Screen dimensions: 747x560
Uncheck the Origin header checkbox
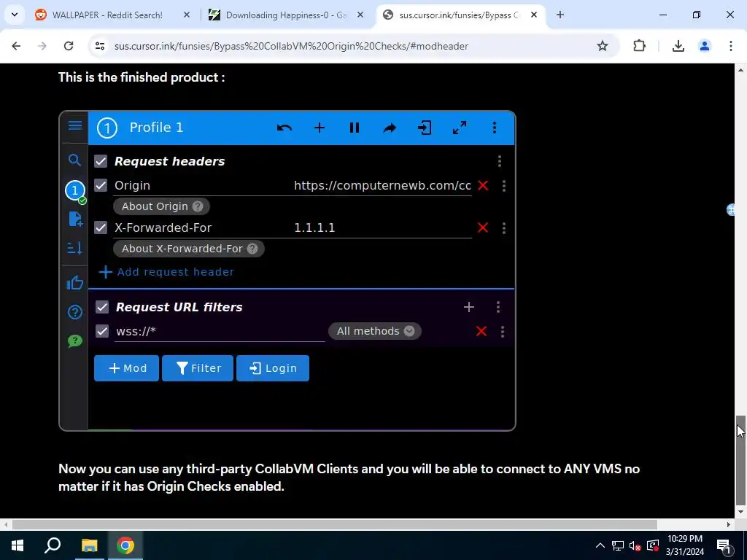click(x=101, y=186)
